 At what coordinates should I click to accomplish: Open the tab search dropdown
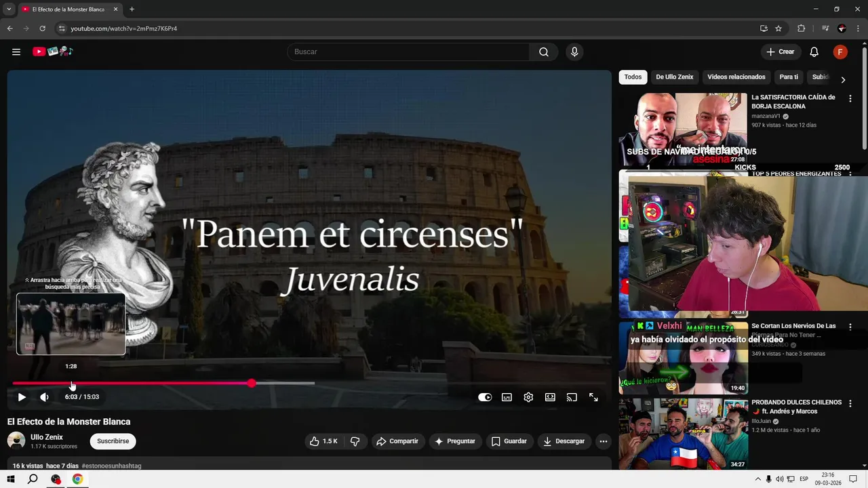tap(9, 9)
